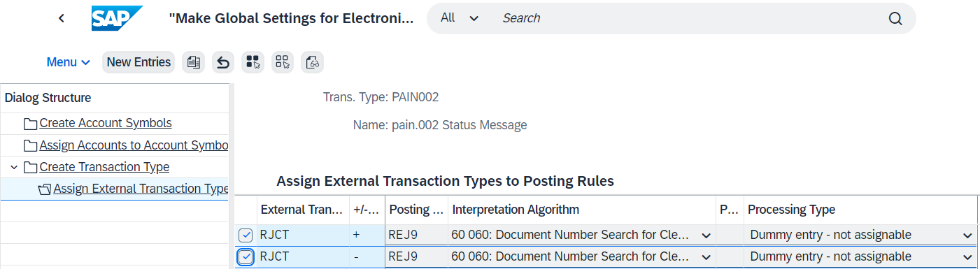
Task: Open the All search scope dropdown
Action: 460,18
